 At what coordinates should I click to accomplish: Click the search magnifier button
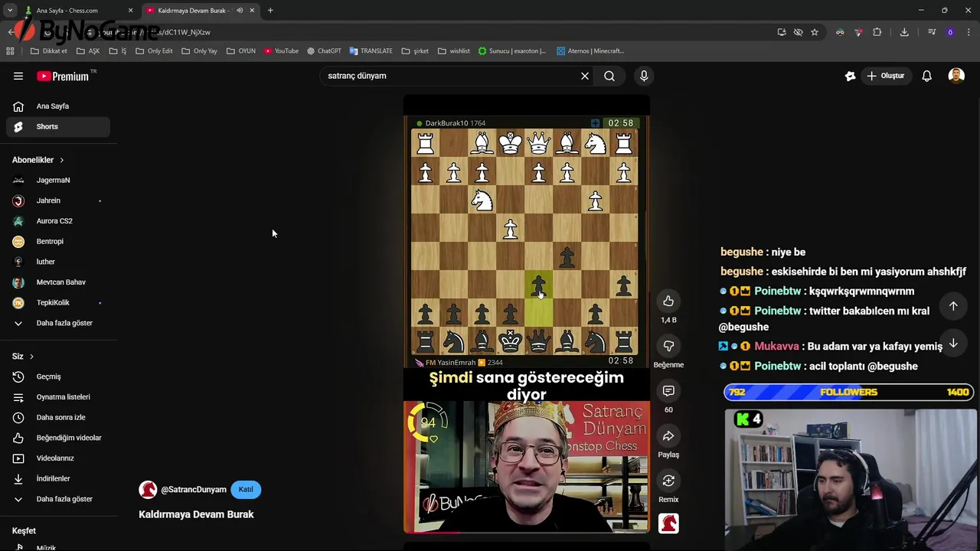[x=609, y=76]
